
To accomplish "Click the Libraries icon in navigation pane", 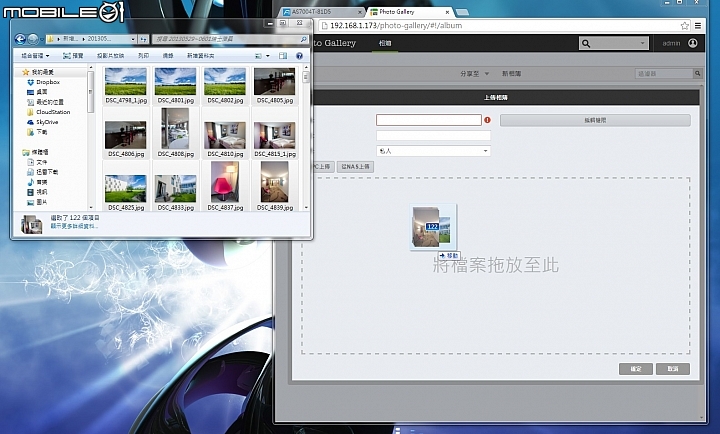I will 26,152.
